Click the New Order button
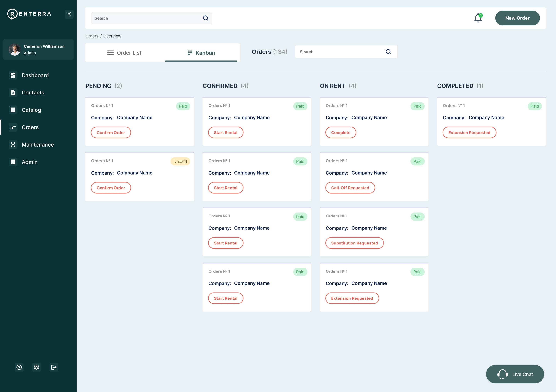The height and width of the screenshot is (392, 556). point(517,18)
